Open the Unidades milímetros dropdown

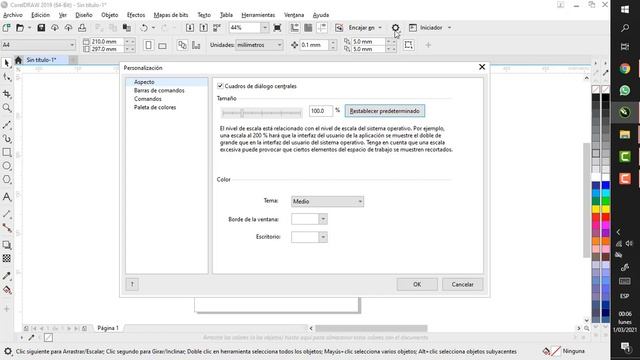260,45
